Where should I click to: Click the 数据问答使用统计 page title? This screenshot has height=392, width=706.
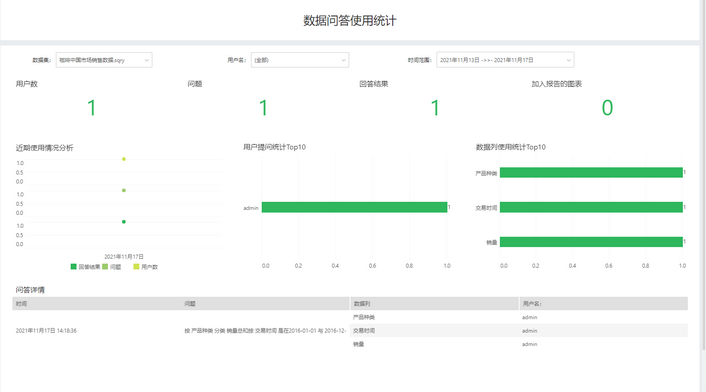(x=349, y=21)
